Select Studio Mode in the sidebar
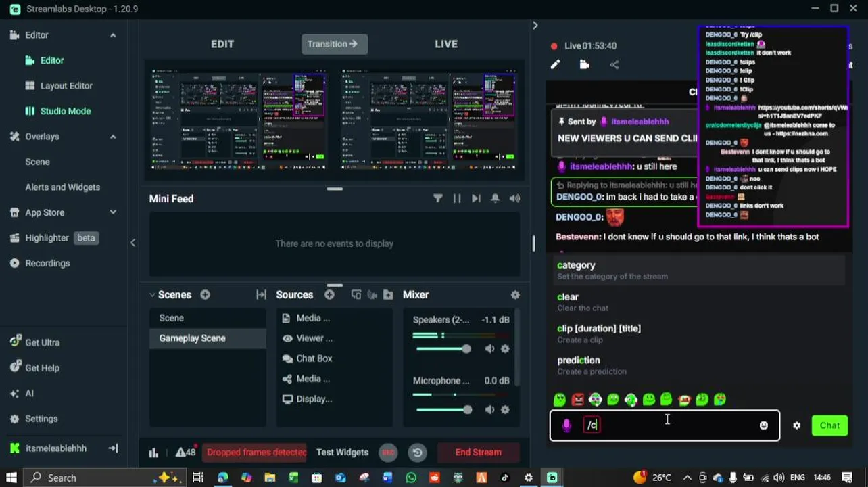This screenshot has width=868, height=487. tap(65, 111)
